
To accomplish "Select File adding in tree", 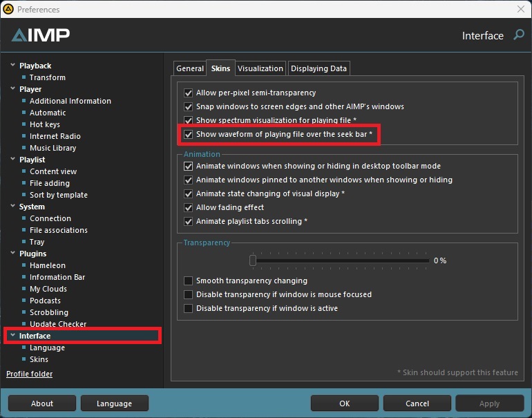I will coord(50,183).
